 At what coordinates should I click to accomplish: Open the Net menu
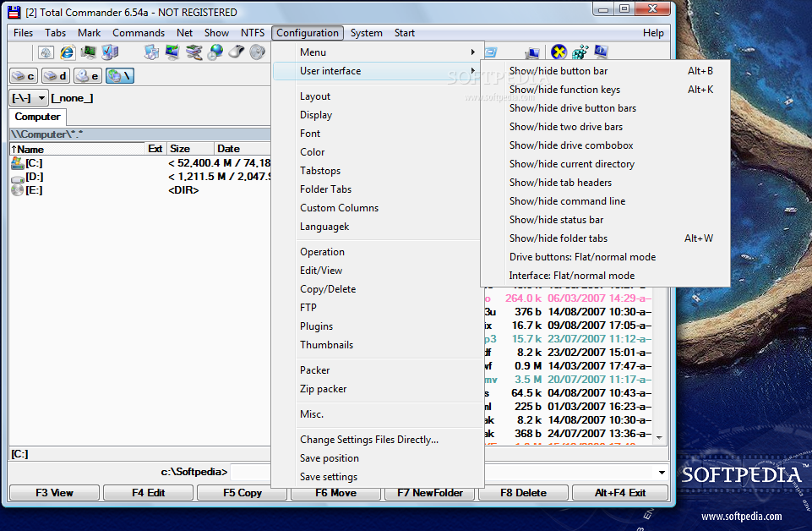coord(184,33)
